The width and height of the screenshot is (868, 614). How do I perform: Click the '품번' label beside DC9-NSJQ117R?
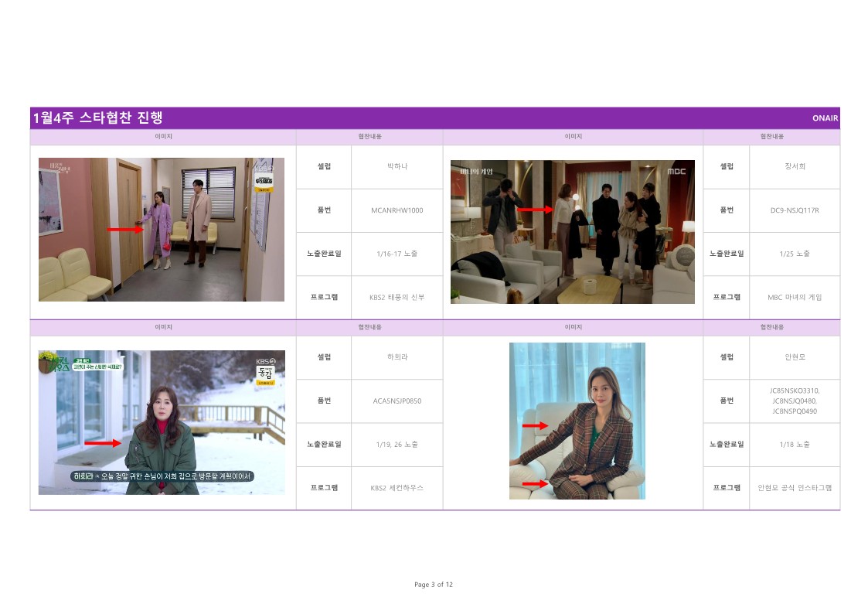[727, 210]
